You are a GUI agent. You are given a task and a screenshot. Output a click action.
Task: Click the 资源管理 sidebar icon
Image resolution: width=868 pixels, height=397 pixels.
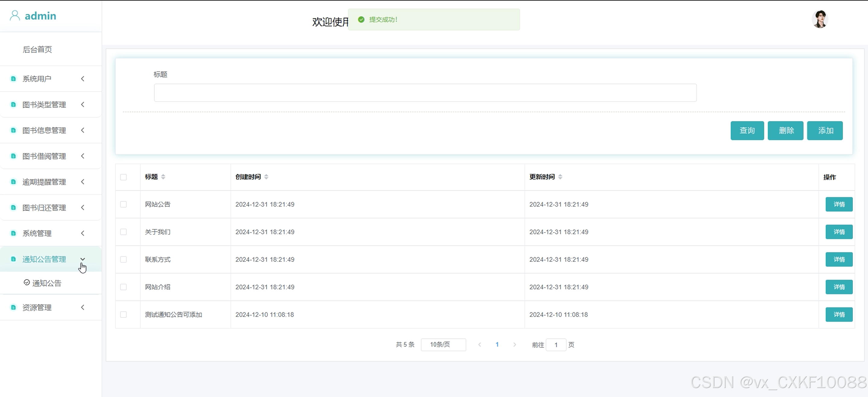click(14, 308)
